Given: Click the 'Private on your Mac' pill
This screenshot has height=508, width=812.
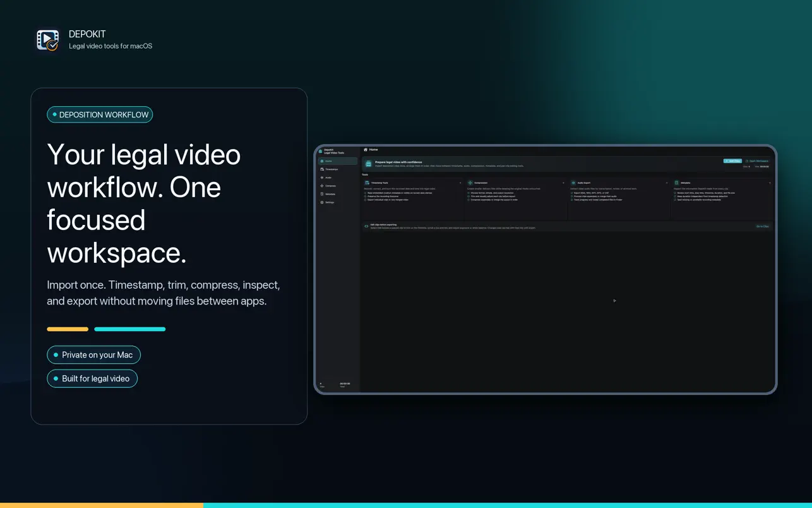Looking at the screenshot, I should tap(93, 355).
